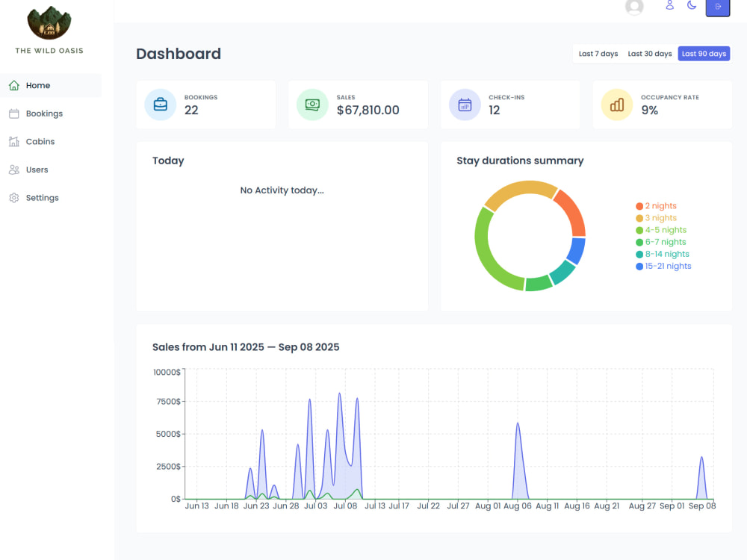Open the user avatar in header
Screen dimensions: 747x560
(x=634, y=7)
